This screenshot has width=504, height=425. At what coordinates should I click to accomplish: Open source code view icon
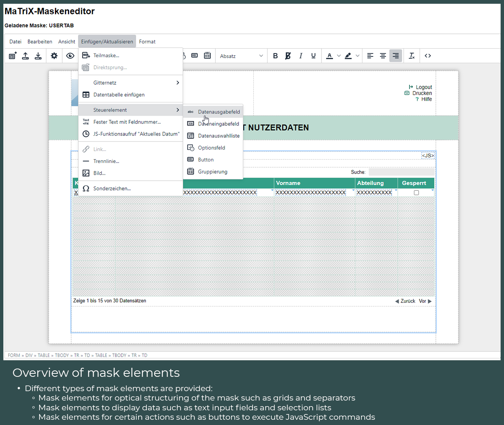click(428, 56)
